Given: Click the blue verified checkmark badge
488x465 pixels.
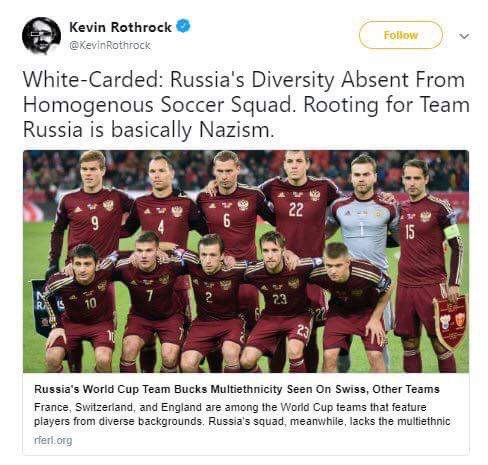Looking at the screenshot, I should coord(183,26).
